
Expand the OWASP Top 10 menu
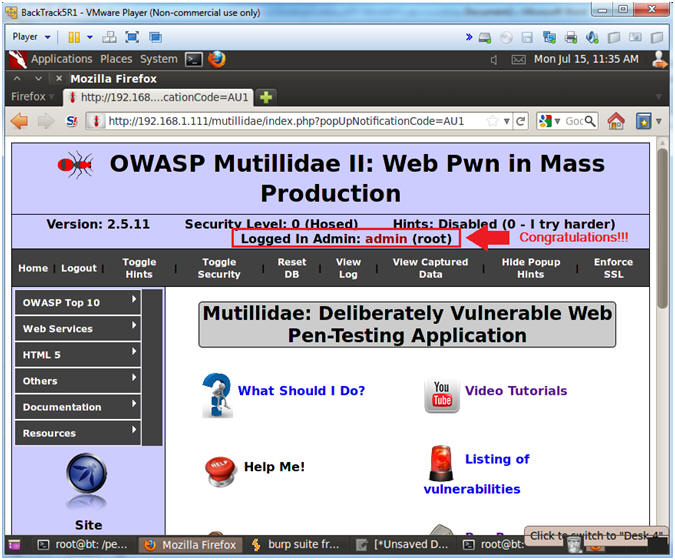78,303
